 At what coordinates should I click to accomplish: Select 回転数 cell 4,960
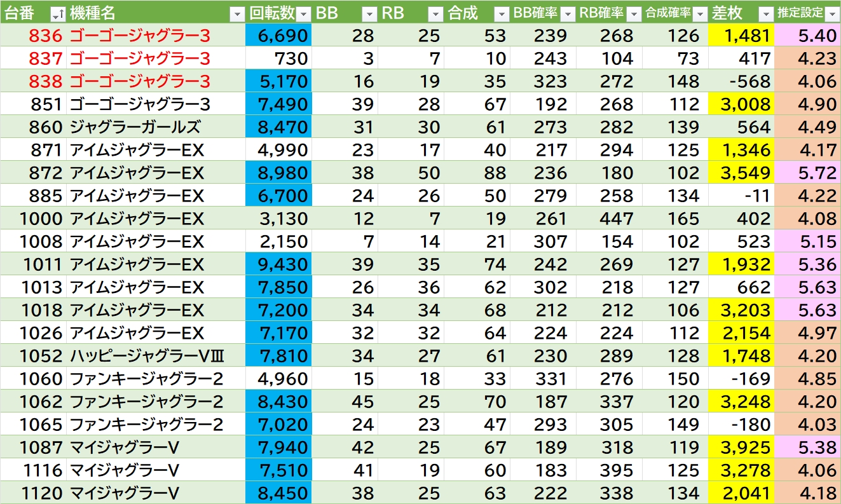(x=278, y=379)
